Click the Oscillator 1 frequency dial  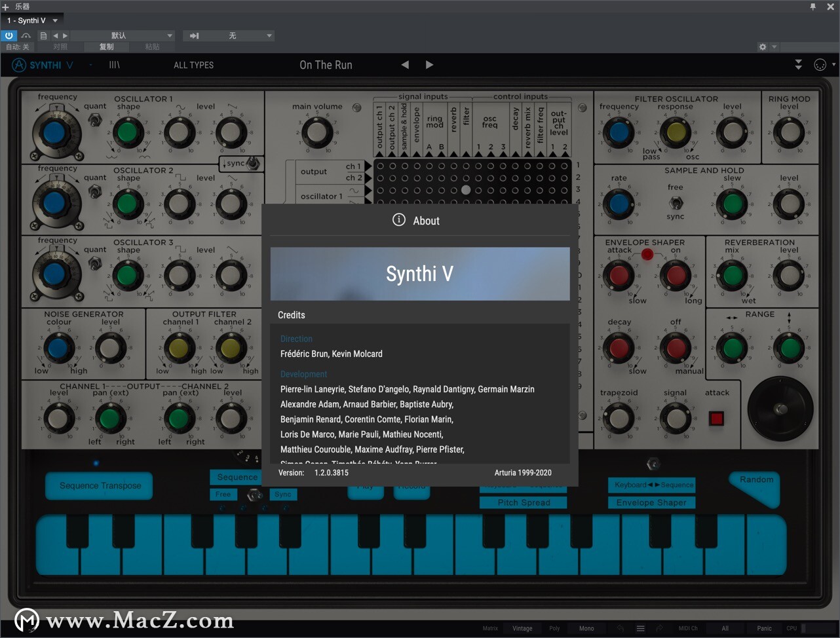[x=54, y=132]
